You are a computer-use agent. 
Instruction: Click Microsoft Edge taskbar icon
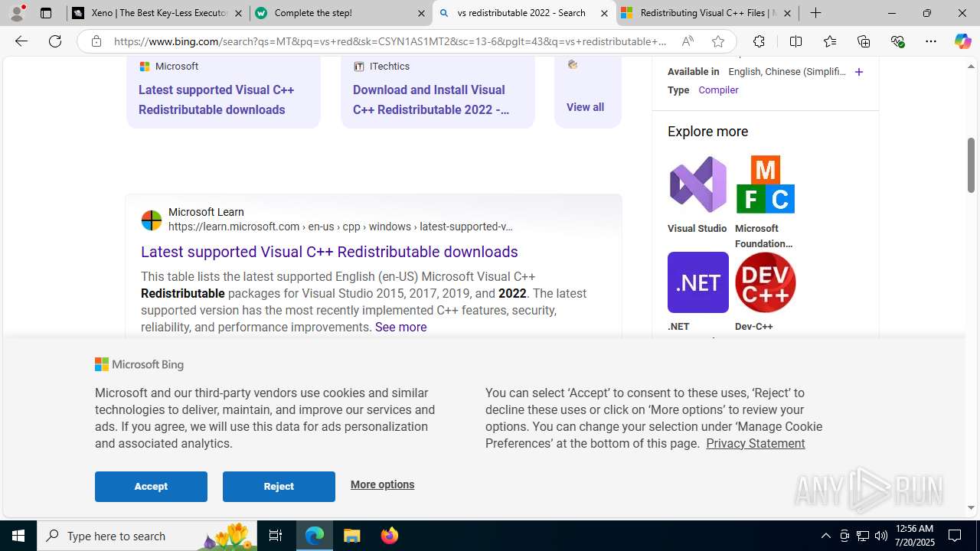[x=315, y=536]
